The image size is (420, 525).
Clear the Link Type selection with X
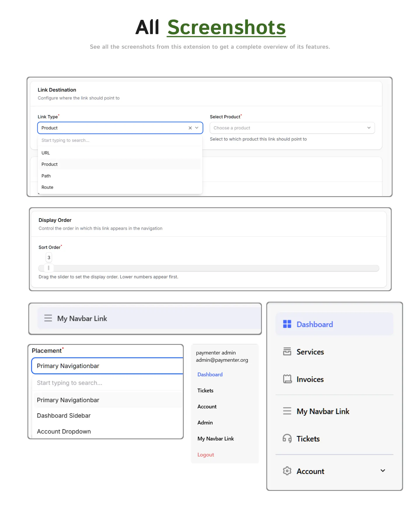pyautogui.click(x=190, y=128)
